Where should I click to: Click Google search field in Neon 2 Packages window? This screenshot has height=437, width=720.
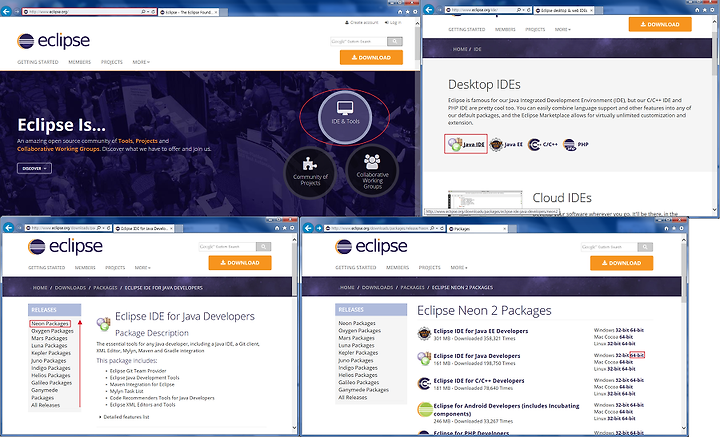click(x=609, y=247)
